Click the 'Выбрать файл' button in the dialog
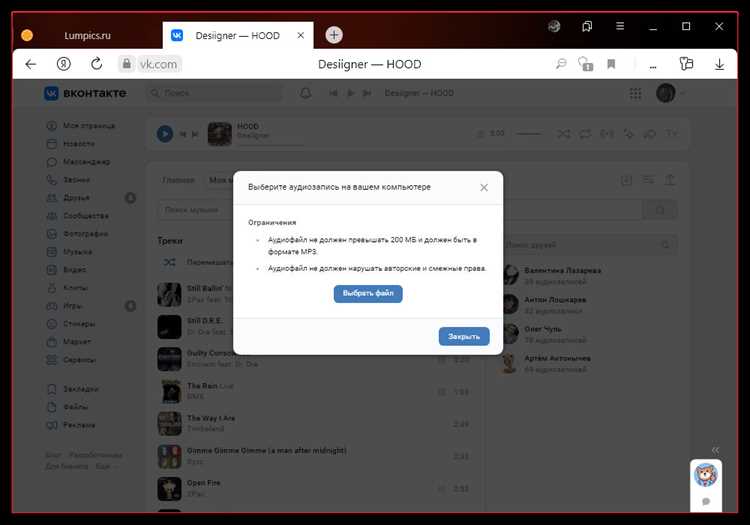750x525 pixels. tap(368, 294)
